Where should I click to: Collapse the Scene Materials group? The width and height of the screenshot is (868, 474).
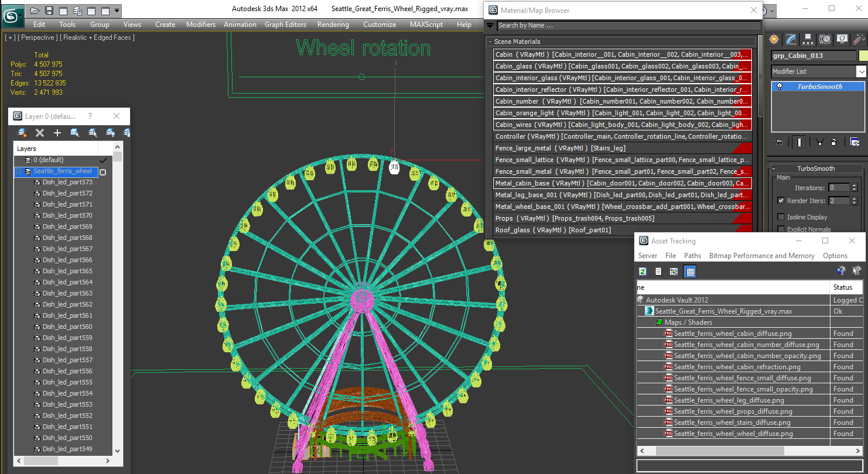[x=490, y=42]
